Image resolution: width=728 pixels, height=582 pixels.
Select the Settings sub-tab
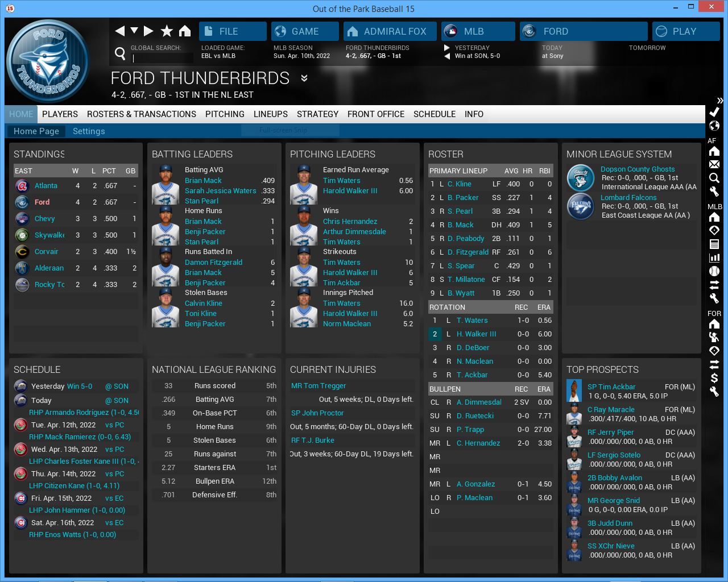[x=89, y=131]
